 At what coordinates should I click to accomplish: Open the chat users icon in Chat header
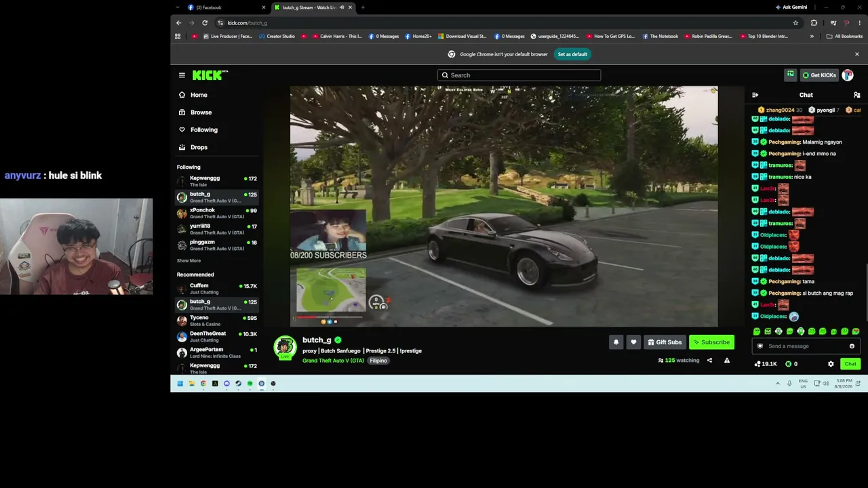point(857,95)
